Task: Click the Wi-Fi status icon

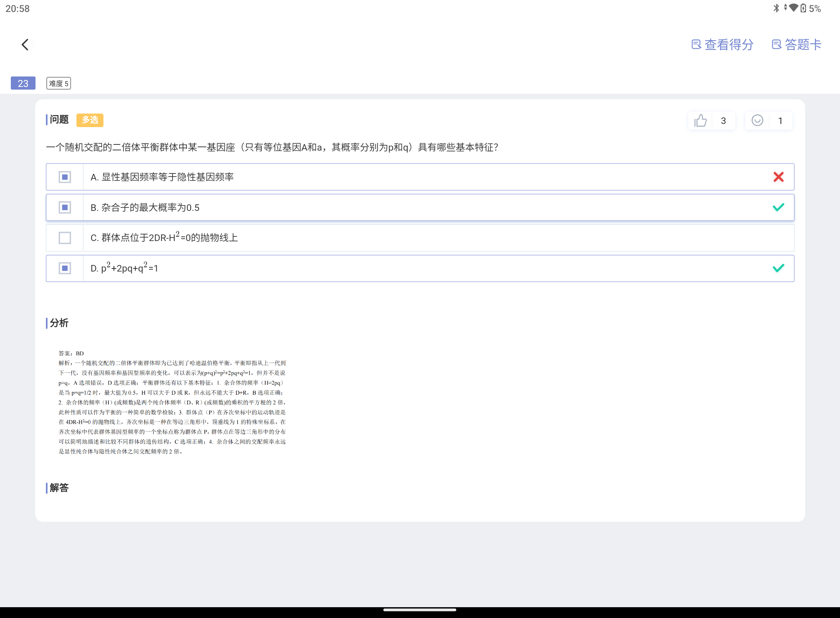Action: click(793, 8)
